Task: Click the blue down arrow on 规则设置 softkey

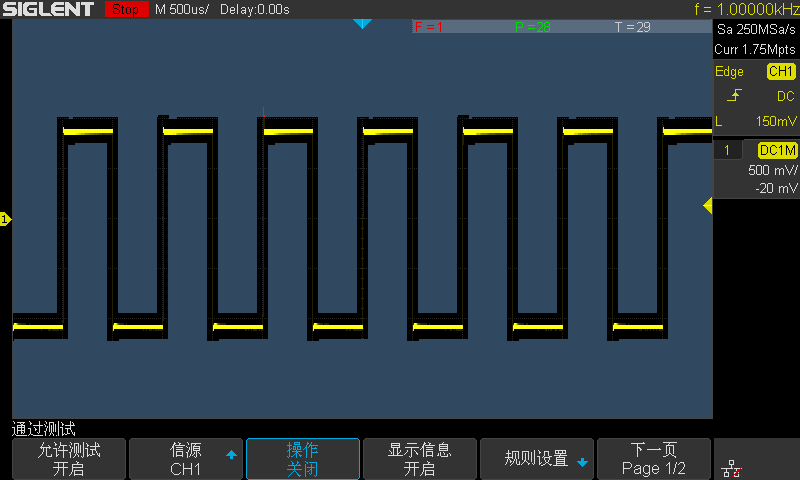Action: 582,462
